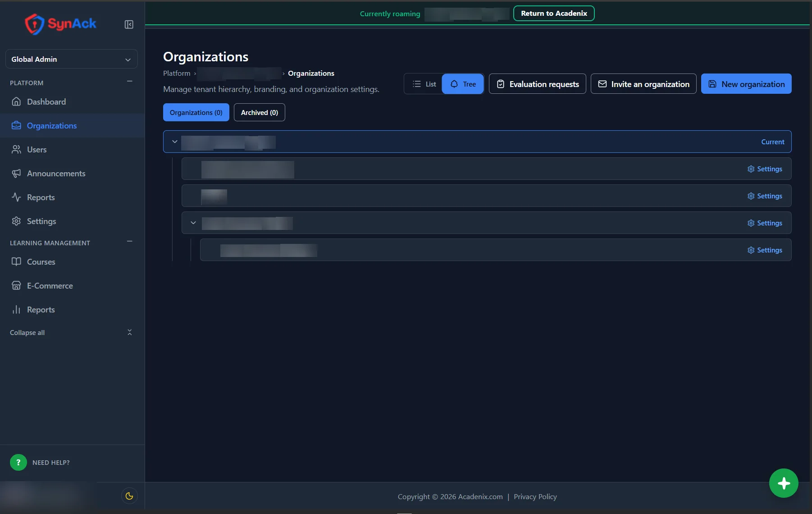Image resolution: width=812 pixels, height=514 pixels.
Task: Switch to Tree view
Action: click(x=463, y=84)
